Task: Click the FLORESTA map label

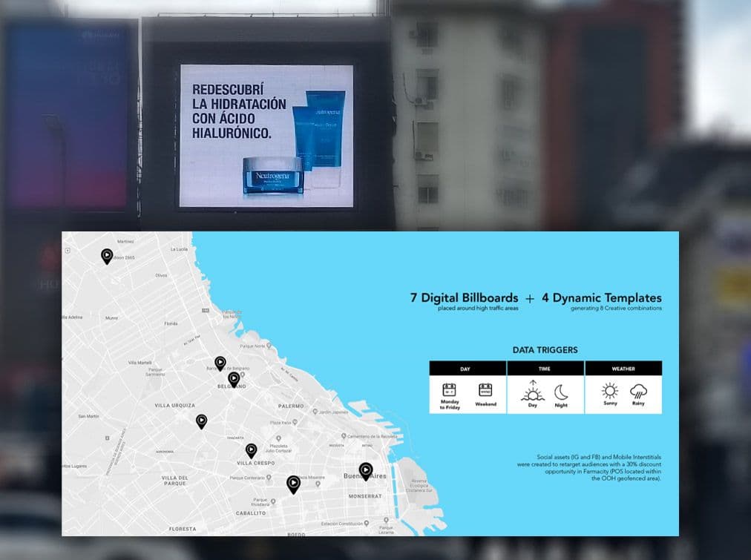Action: (183, 529)
